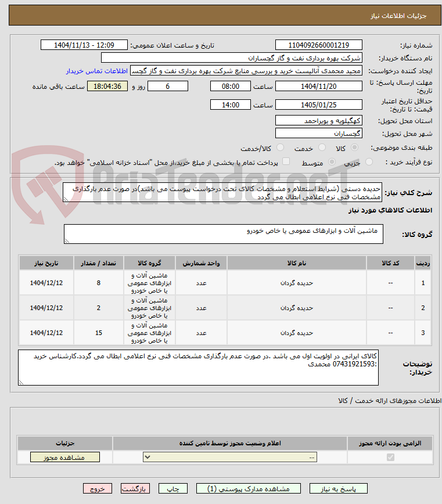Click quantity 2 in row 2
Image resolution: width=442 pixels, height=504 pixels.
pyautogui.click(x=98, y=308)
